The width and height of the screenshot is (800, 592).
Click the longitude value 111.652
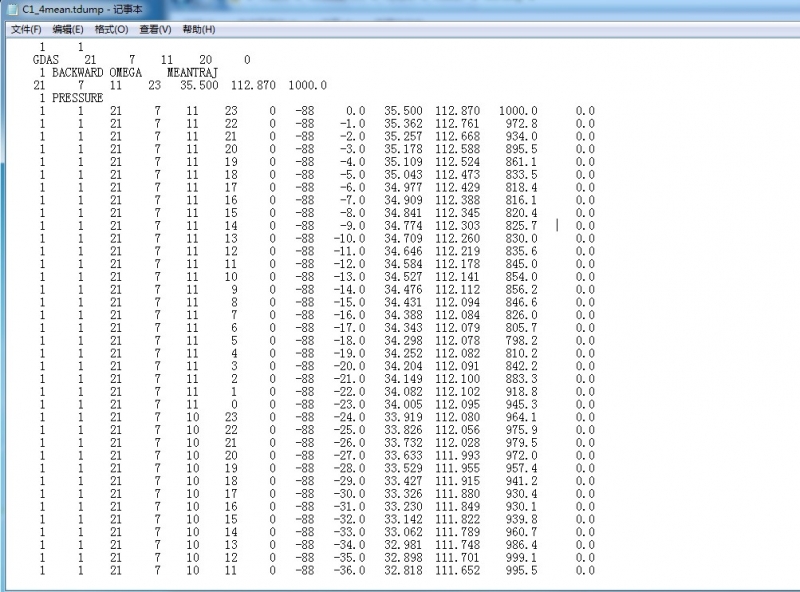tap(456, 570)
